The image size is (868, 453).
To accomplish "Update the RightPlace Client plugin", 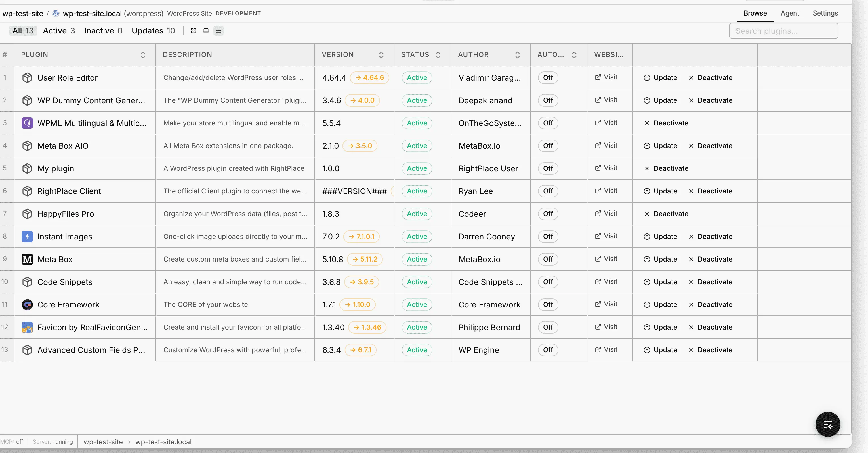I will pyautogui.click(x=660, y=191).
